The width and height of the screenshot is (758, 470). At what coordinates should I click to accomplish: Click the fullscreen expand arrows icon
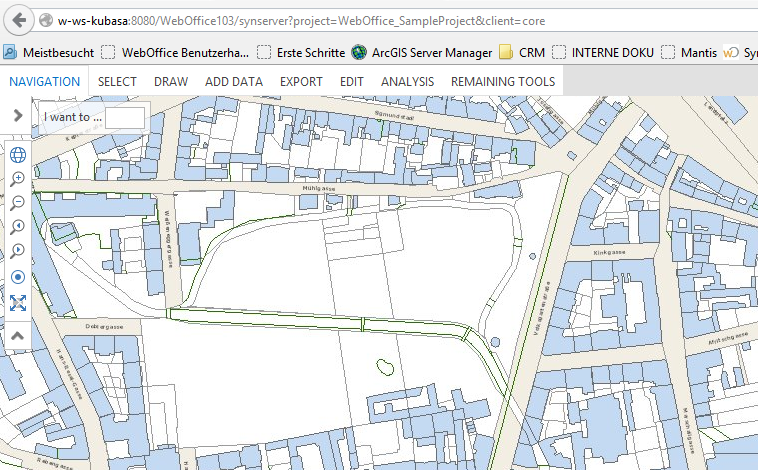pos(17,302)
